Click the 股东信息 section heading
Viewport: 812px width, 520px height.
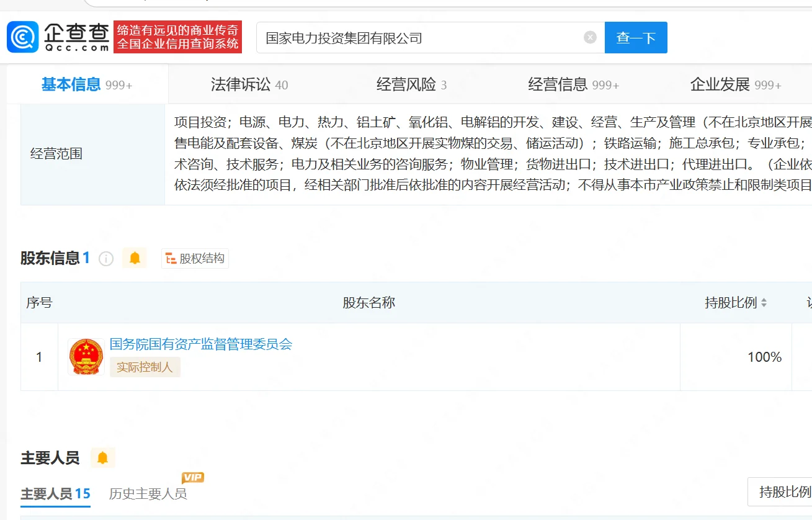tap(50, 258)
